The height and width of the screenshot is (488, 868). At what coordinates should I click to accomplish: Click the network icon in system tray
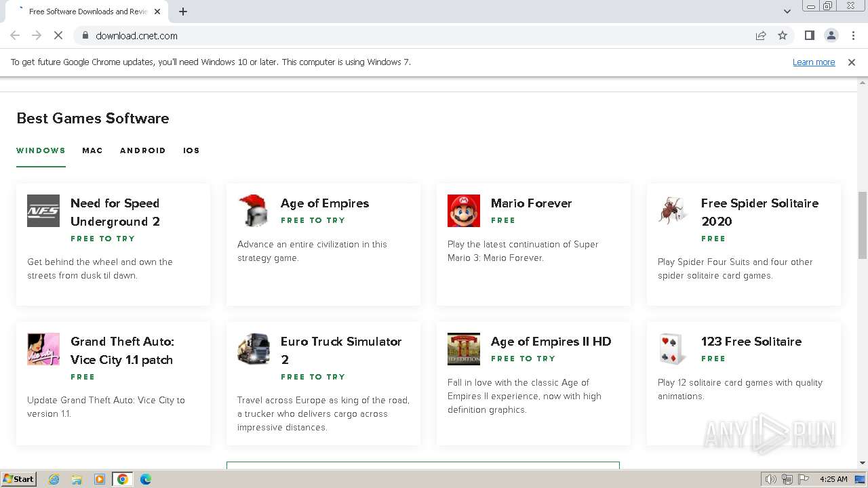point(787,479)
